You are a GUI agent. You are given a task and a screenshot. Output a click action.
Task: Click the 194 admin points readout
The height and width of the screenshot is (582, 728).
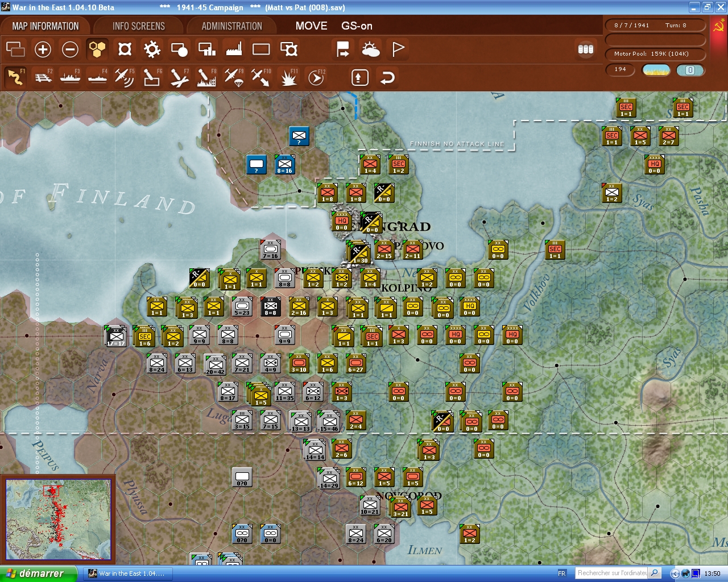click(621, 70)
